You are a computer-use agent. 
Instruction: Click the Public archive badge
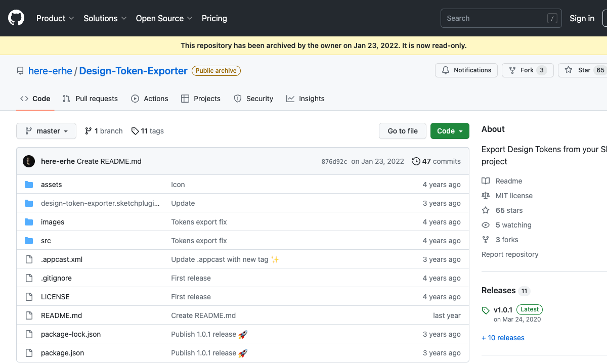216,71
